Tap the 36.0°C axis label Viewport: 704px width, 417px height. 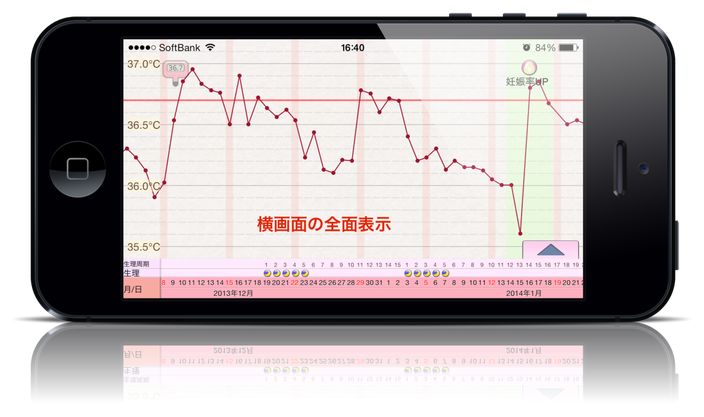click(143, 186)
